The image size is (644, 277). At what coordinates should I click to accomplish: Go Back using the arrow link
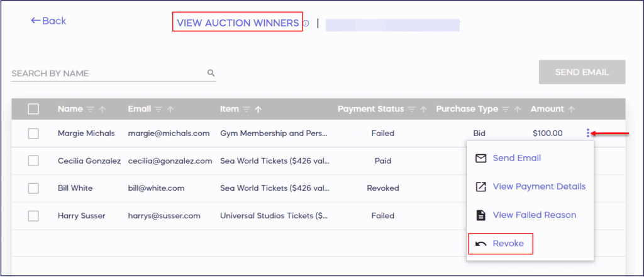tap(48, 21)
